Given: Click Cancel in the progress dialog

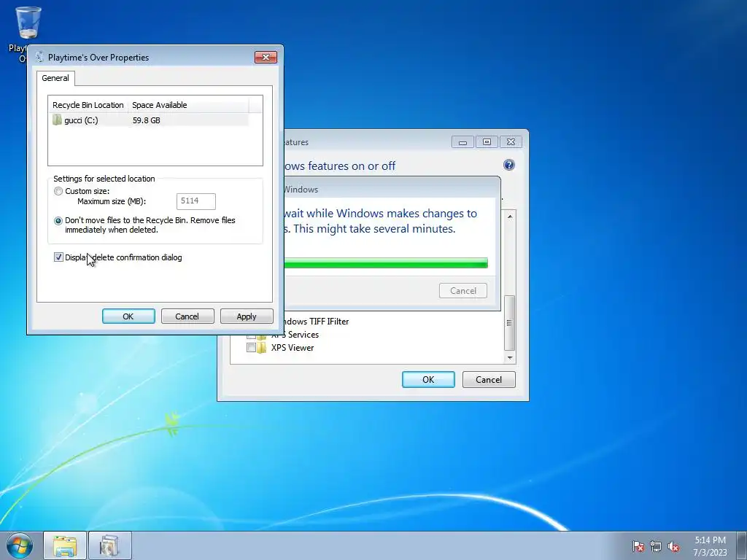Looking at the screenshot, I should pos(463,290).
